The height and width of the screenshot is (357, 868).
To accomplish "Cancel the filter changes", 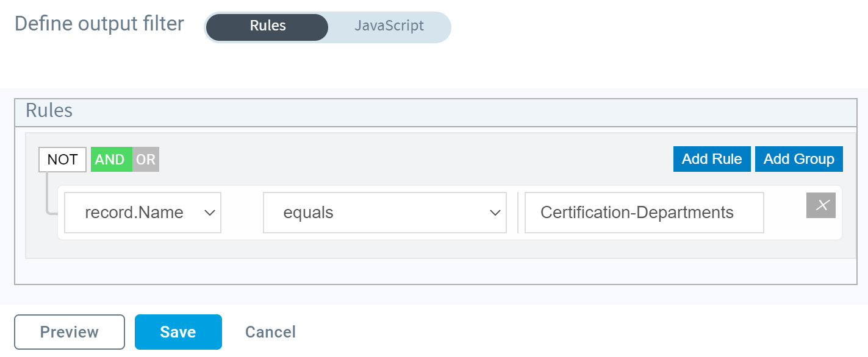I will tap(270, 332).
